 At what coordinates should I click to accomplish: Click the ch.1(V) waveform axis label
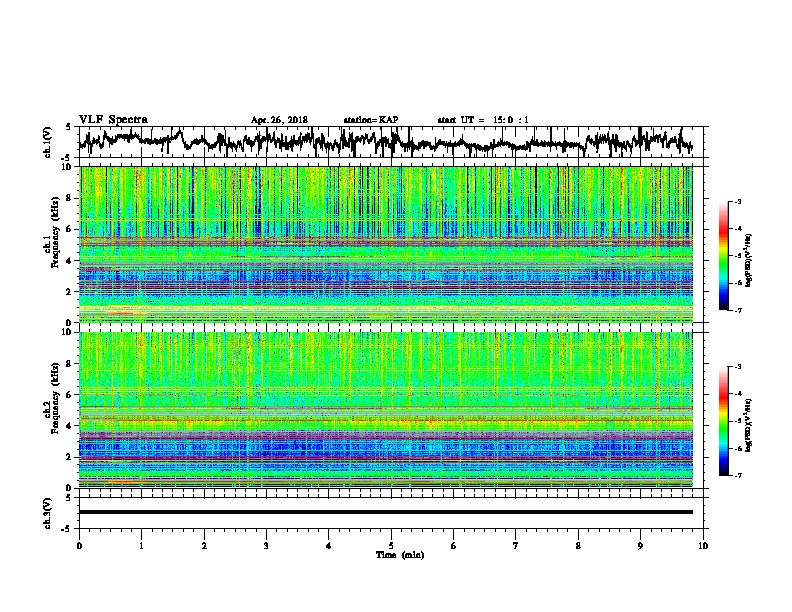click(48, 142)
